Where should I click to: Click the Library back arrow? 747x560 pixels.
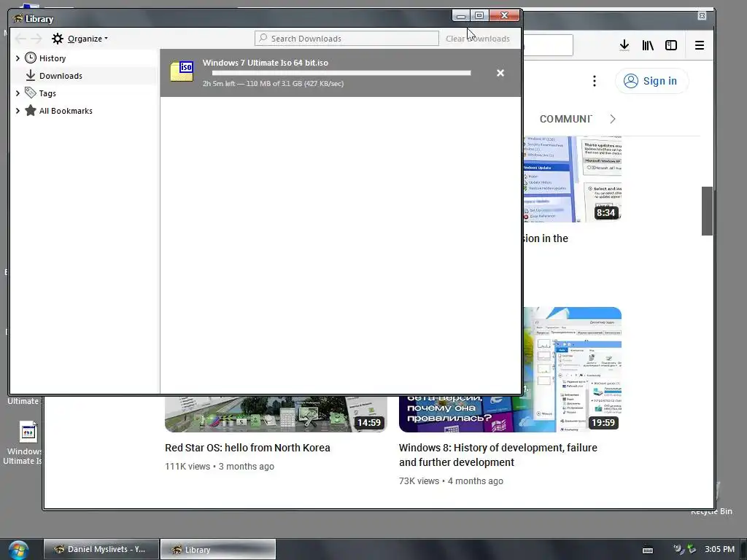click(20, 39)
